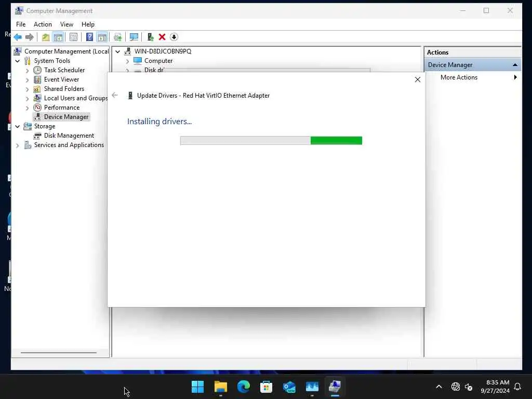Screen dimensions: 532x399
Task: Click the black down-arrow Disable device icon
Action: click(174, 37)
